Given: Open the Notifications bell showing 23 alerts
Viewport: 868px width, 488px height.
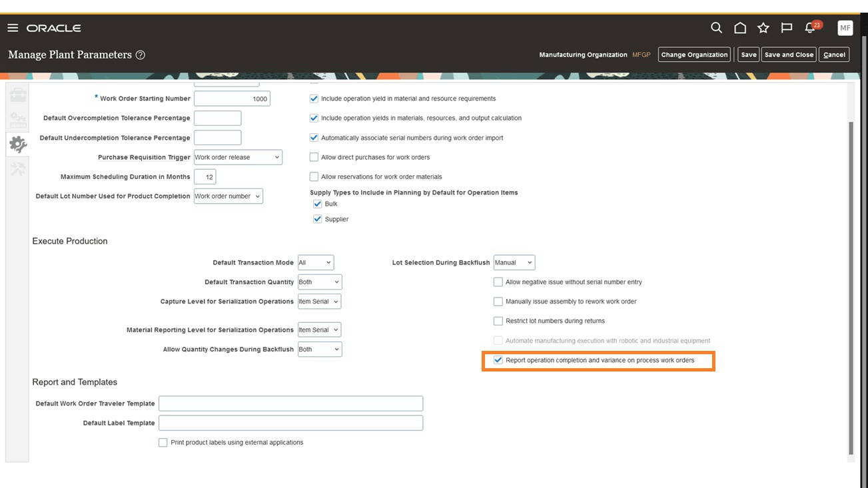Looking at the screenshot, I should (809, 27).
